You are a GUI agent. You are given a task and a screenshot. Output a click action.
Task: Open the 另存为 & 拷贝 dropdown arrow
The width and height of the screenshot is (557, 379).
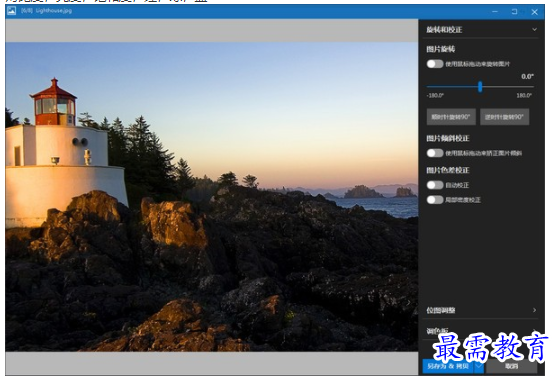(479, 366)
